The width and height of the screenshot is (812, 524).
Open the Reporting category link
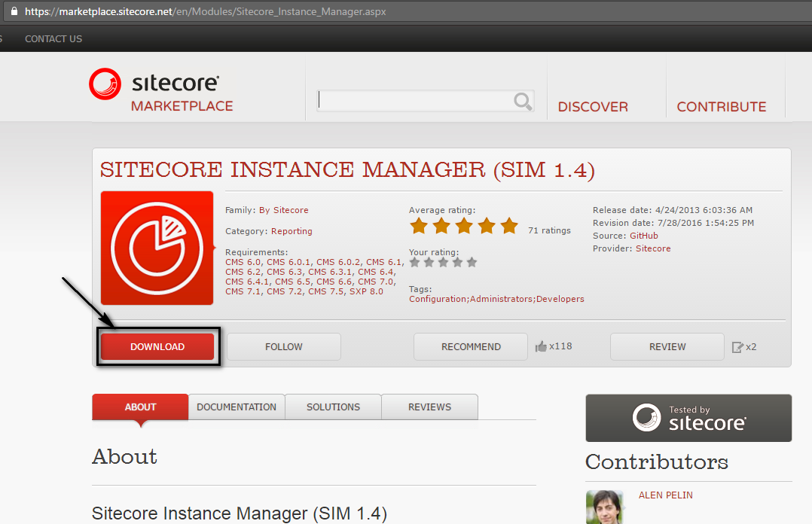[x=292, y=231]
